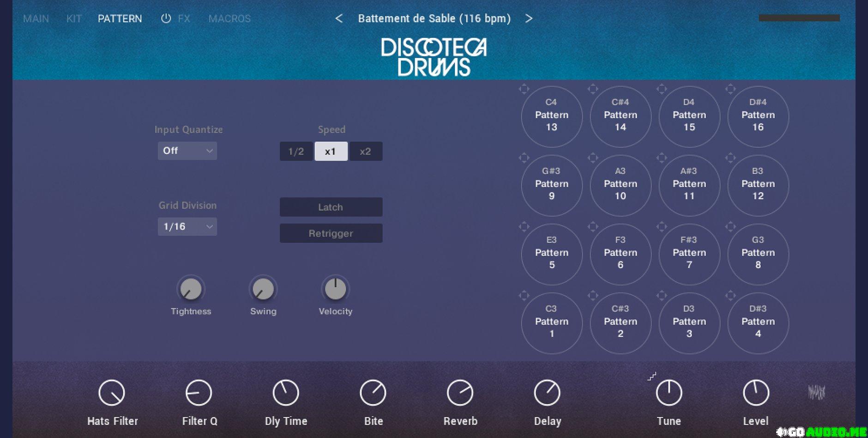Toggle the FX power icon
This screenshot has height=438, width=868.
(166, 18)
